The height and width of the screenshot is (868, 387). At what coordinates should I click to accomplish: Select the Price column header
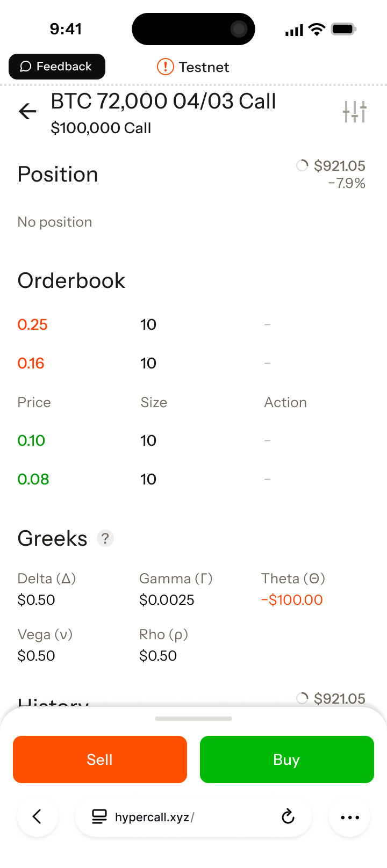[34, 402]
